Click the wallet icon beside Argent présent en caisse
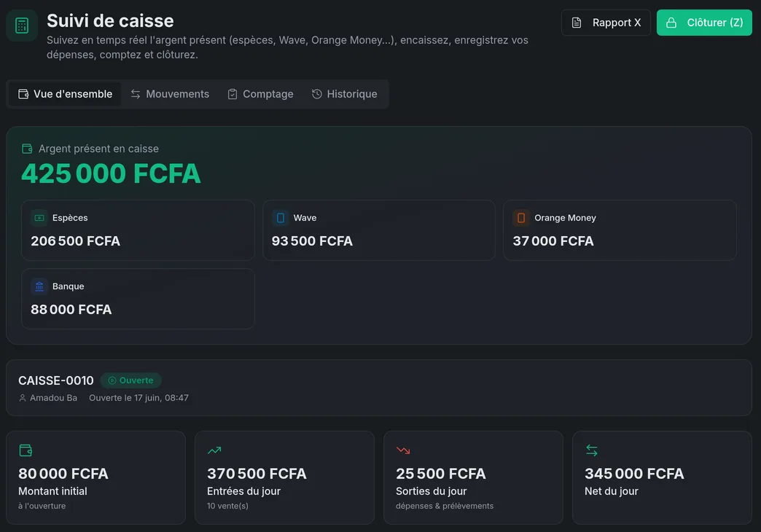This screenshot has width=761, height=532. 27,149
